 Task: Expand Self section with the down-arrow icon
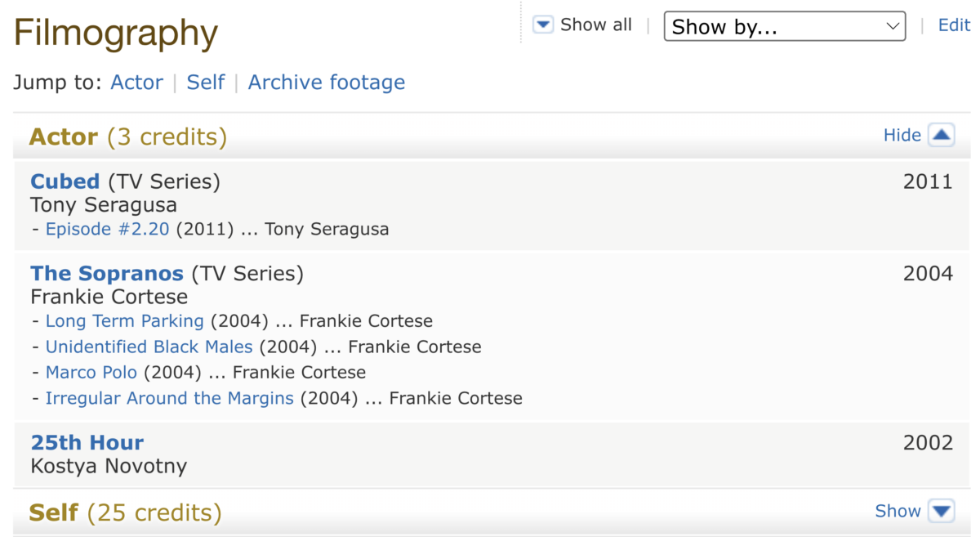click(941, 511)
